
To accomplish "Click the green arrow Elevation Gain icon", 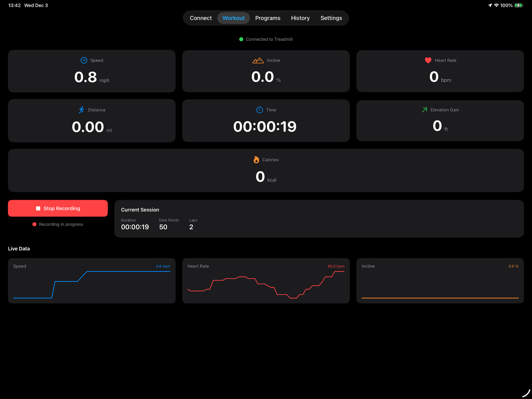I will [425, 110].
